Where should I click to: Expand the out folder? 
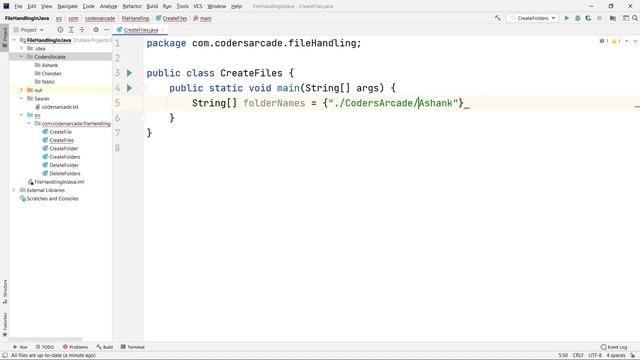(22, 90)
